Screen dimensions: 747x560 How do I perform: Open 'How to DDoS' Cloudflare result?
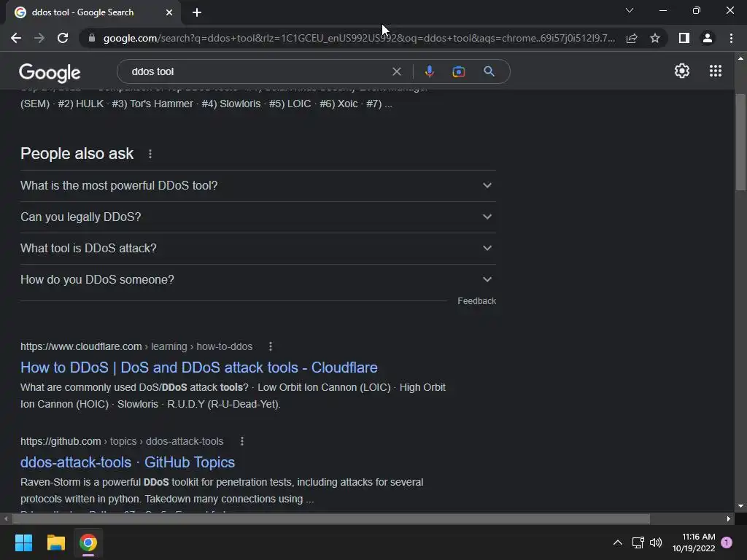(198, 367)
